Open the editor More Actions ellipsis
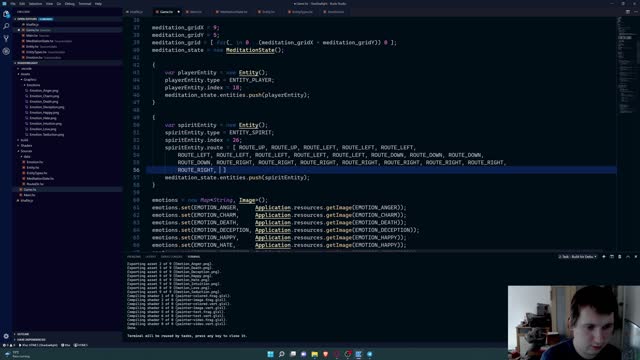 [636, 12]
